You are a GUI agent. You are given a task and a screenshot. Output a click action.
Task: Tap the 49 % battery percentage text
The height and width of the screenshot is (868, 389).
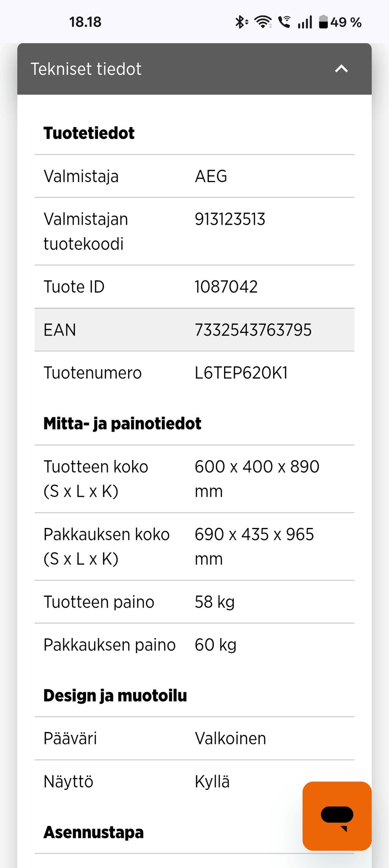click(346, 22)
